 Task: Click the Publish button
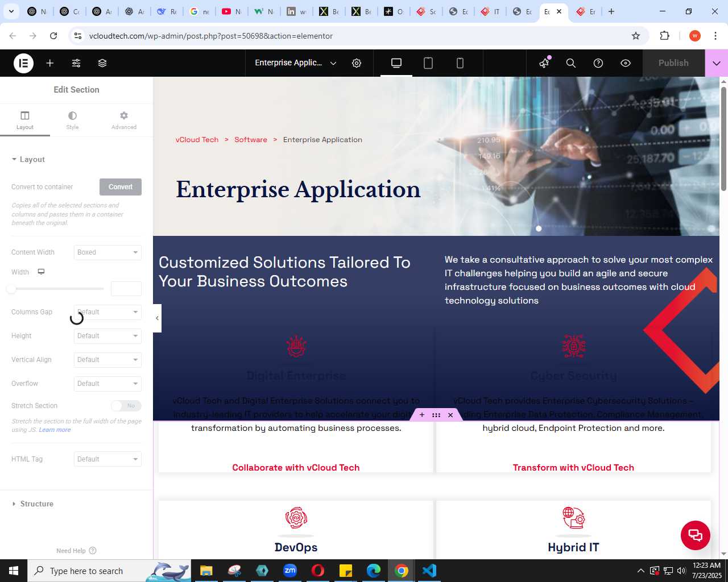pyautogui.click(x=673, y=63)
